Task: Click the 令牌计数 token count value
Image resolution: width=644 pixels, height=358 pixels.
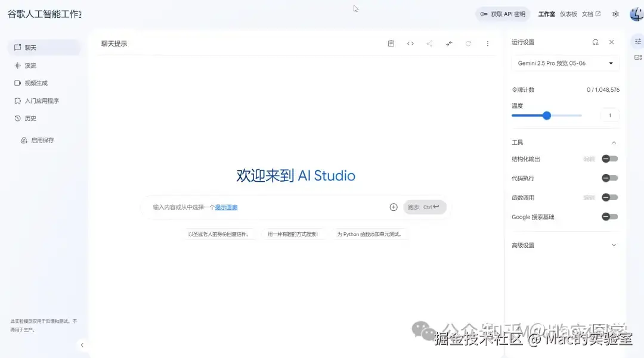Action: pyautogui.click(x=603, y=90)
